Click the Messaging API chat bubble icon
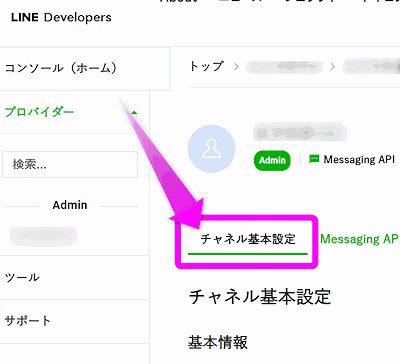 (314, 159)
